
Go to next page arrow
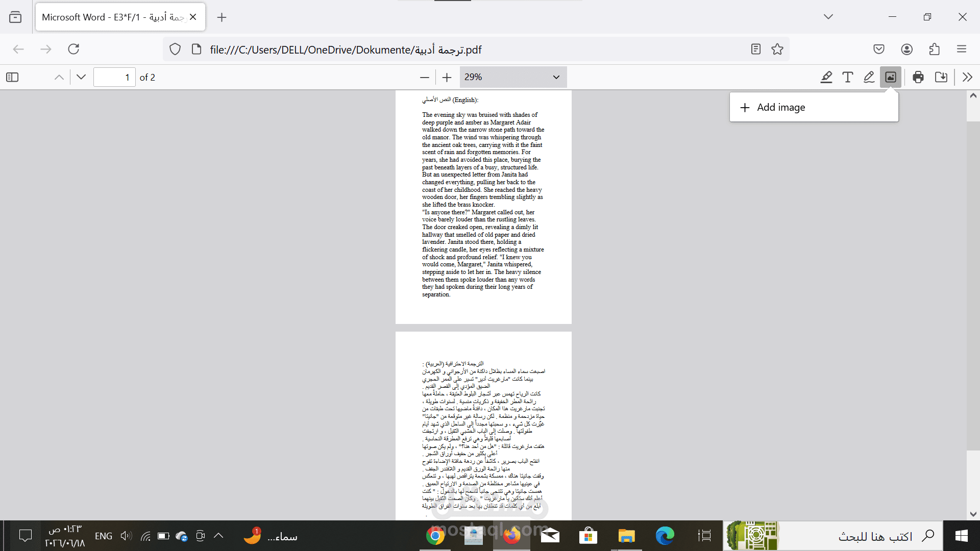(x=81, y=77)
